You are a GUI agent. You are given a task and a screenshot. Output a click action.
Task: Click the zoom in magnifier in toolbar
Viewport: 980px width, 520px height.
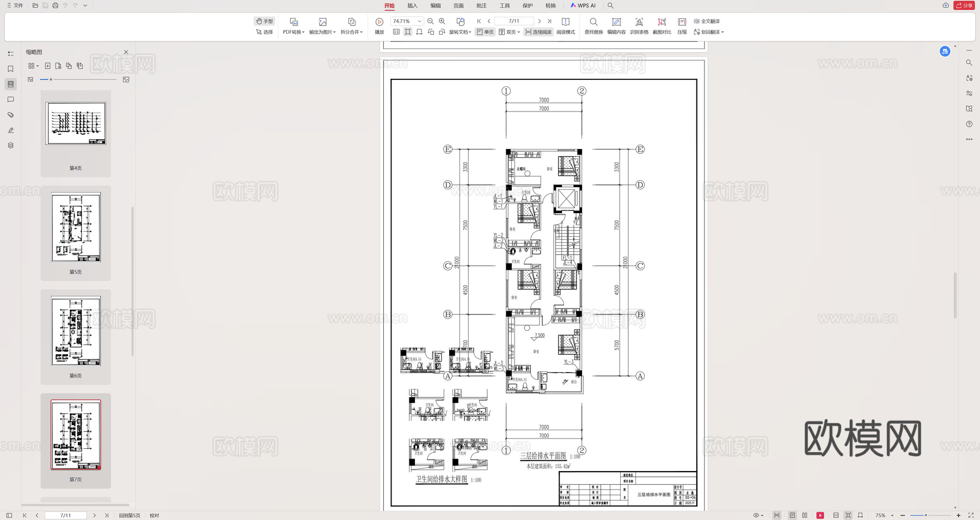coord(442,21)
